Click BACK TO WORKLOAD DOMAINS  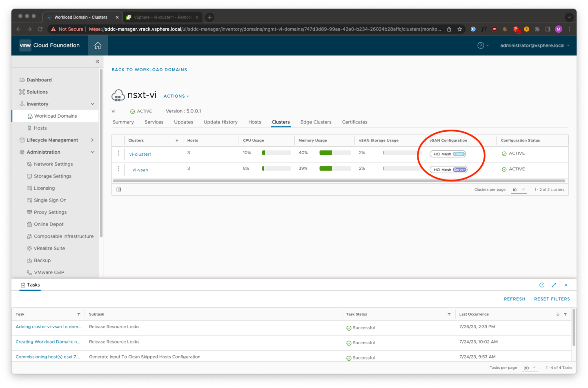[149, 70]
